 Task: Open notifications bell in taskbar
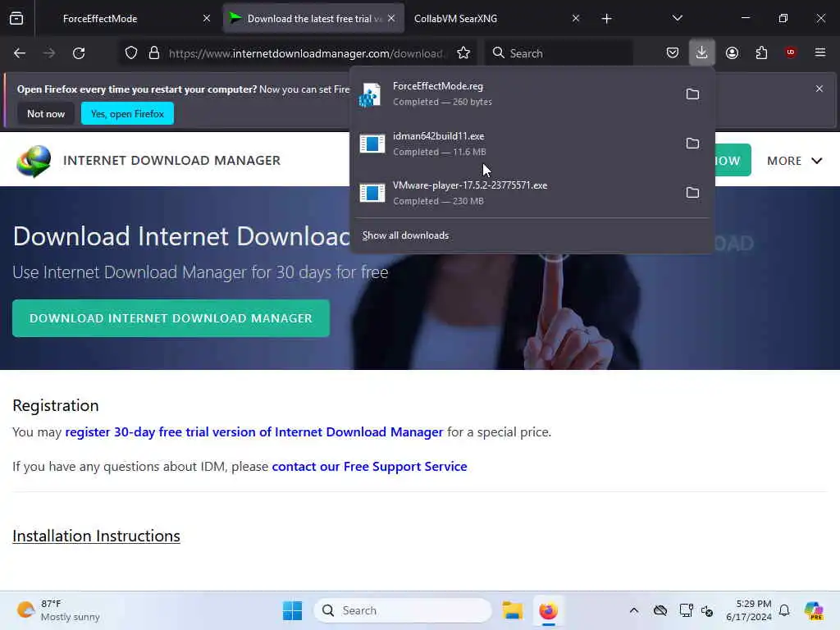point(784,610)
